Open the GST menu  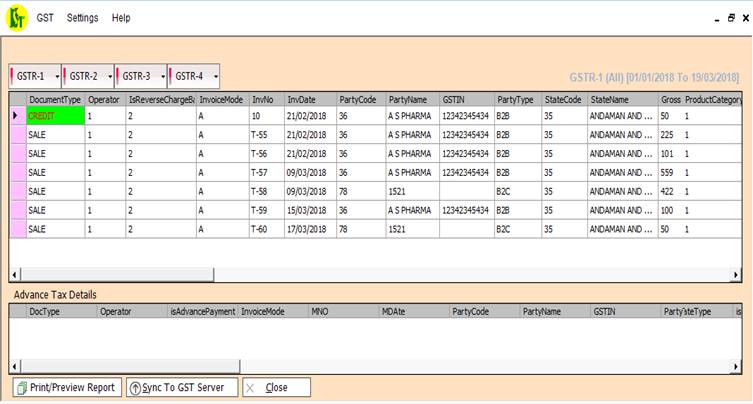tap(45, 18)
